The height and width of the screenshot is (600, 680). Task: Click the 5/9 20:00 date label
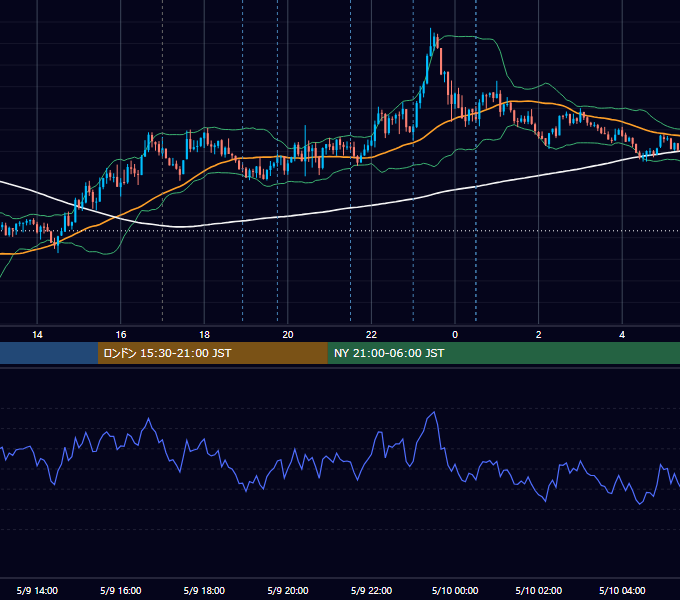point(288,590)
